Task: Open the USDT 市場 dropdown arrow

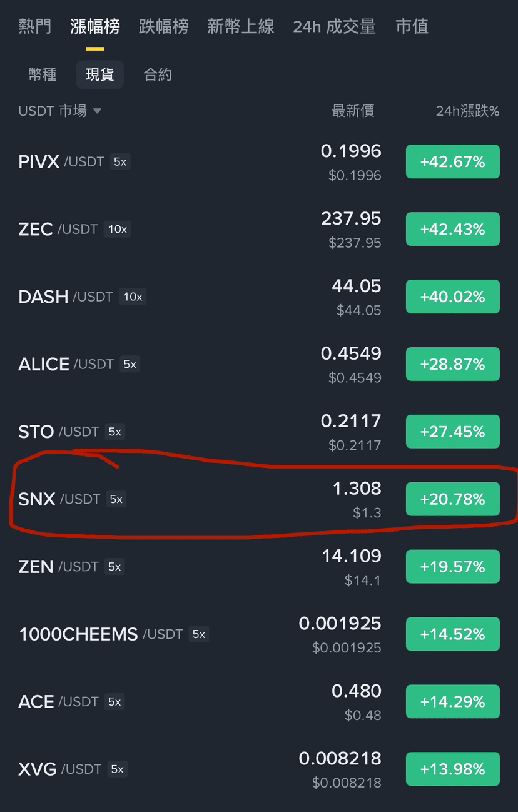Action: (x=97, y=111)
